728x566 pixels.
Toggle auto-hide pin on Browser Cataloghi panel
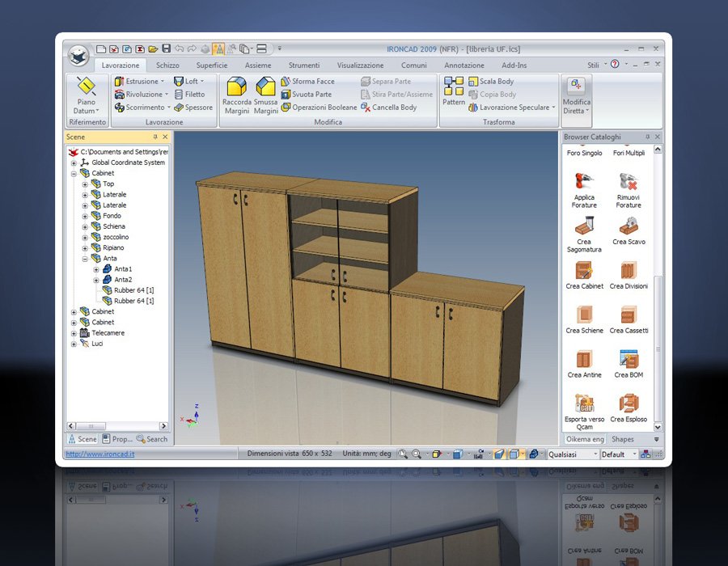[x=647, y=137]
